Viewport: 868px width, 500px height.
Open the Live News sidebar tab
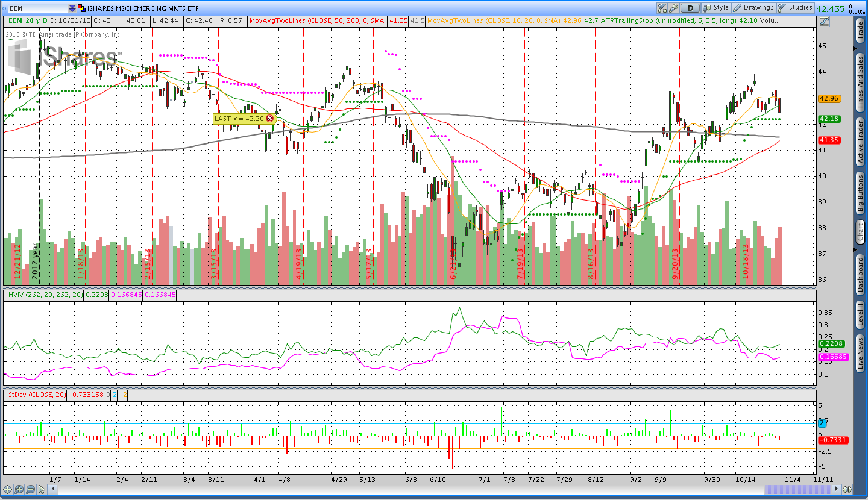pyautogui.click(x=860, y=354)
